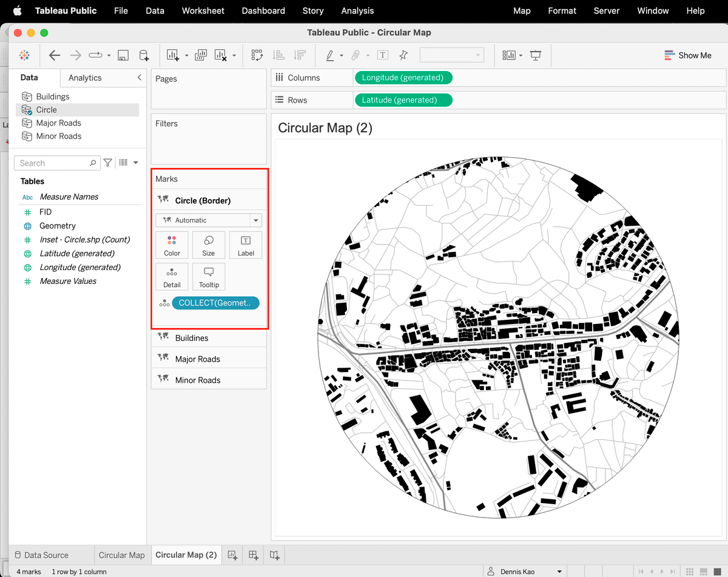Click the search magnifier icon

click(x=93, y=163)
